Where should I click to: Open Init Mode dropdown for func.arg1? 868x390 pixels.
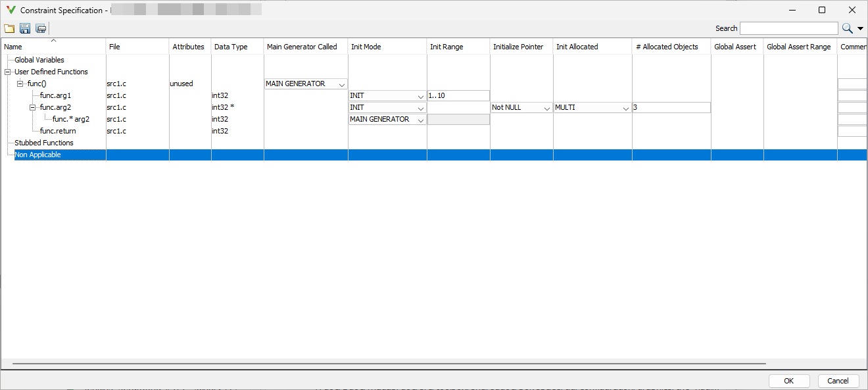420,96
